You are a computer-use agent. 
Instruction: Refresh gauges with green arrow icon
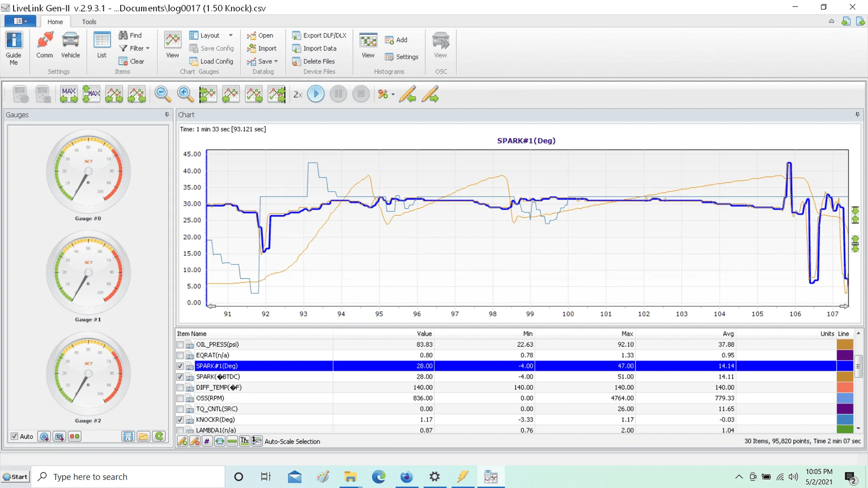pyautogui.click(x=159, y=436)
